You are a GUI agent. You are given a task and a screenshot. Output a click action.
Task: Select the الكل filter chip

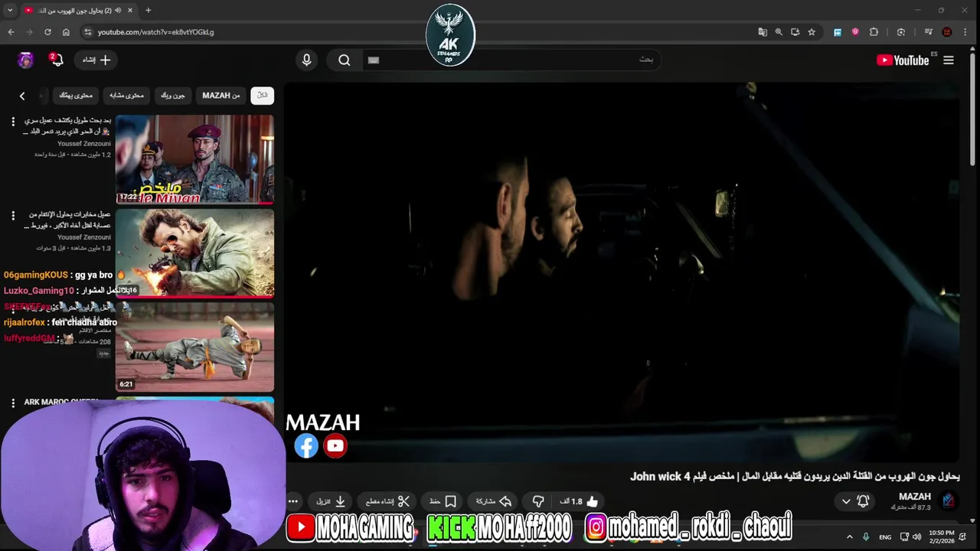262,96
